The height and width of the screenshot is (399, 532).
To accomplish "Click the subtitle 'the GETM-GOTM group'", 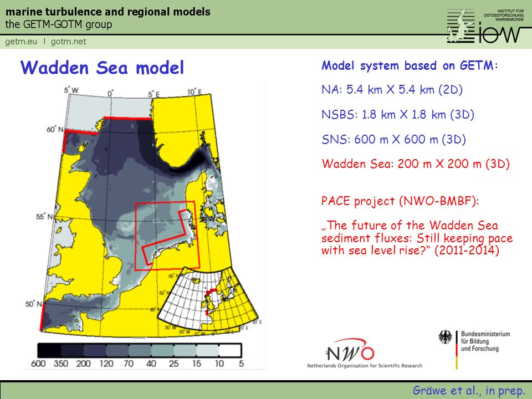I will pyautogui.click(x=58, y=24).
